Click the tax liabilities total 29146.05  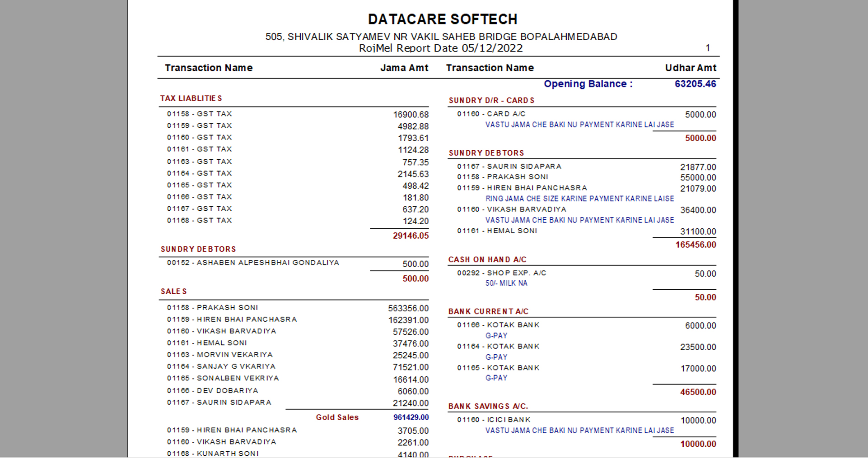(411, 236)
